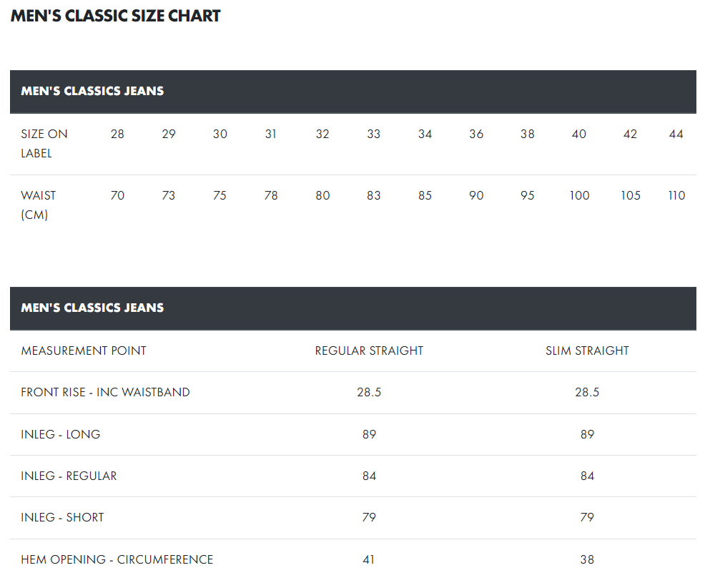Screen dimensions: 705x588
Task: Select the waist value 100
Action: click(579, 195)
